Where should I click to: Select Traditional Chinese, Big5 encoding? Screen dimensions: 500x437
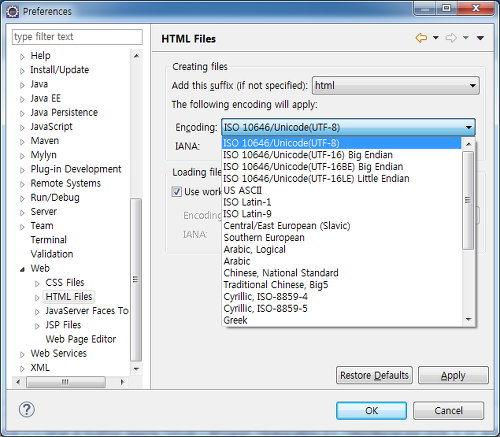(x=342, y=285)
